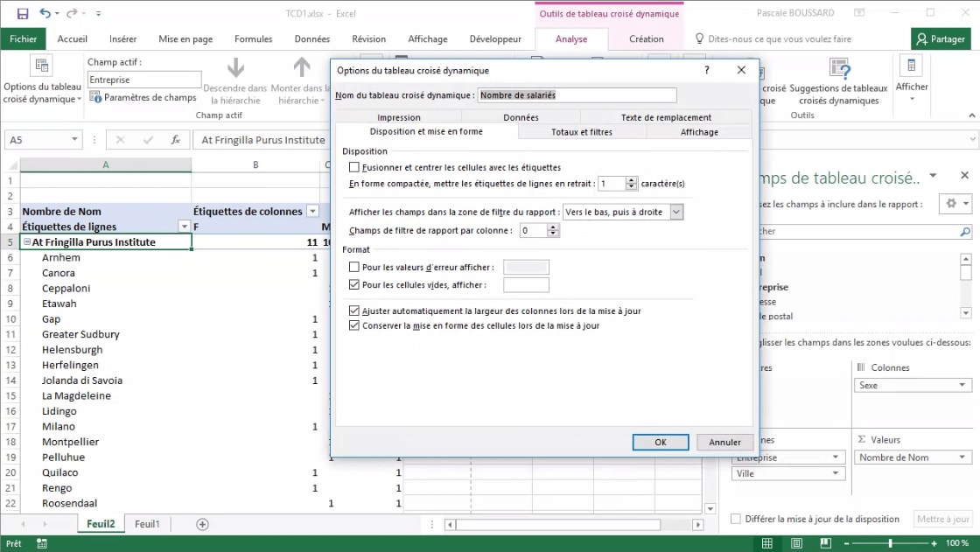Switch to Affichage dialog tab
Viewport: 980px width, 552px height.
point(699,132)
